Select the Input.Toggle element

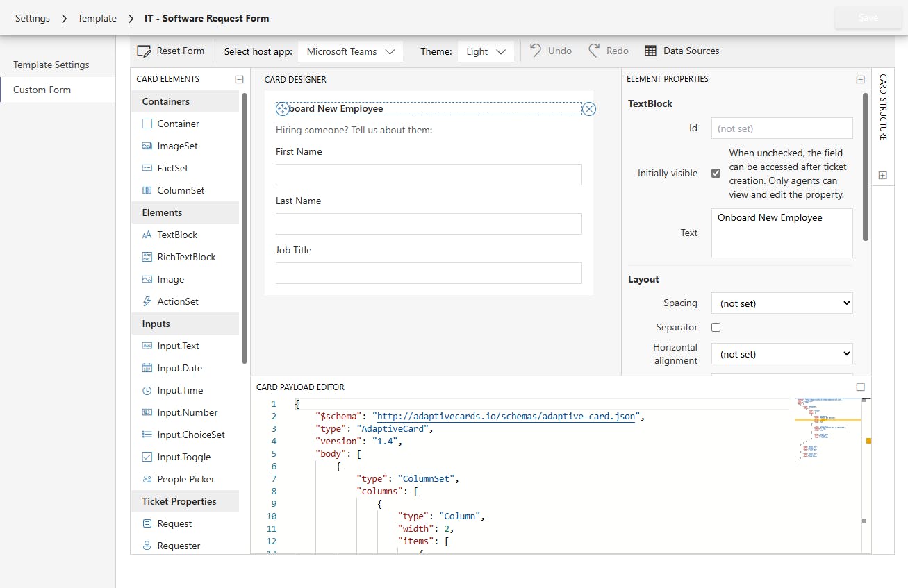tap(183, 457)
